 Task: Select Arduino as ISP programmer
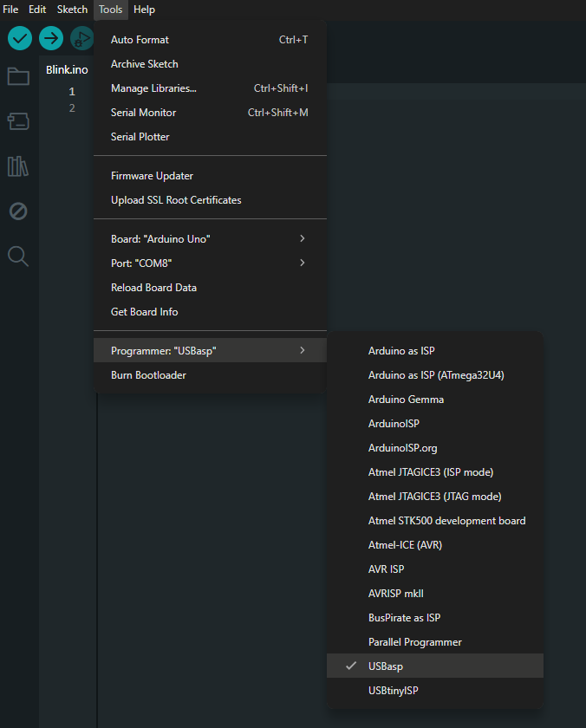(x=401, y=351)
